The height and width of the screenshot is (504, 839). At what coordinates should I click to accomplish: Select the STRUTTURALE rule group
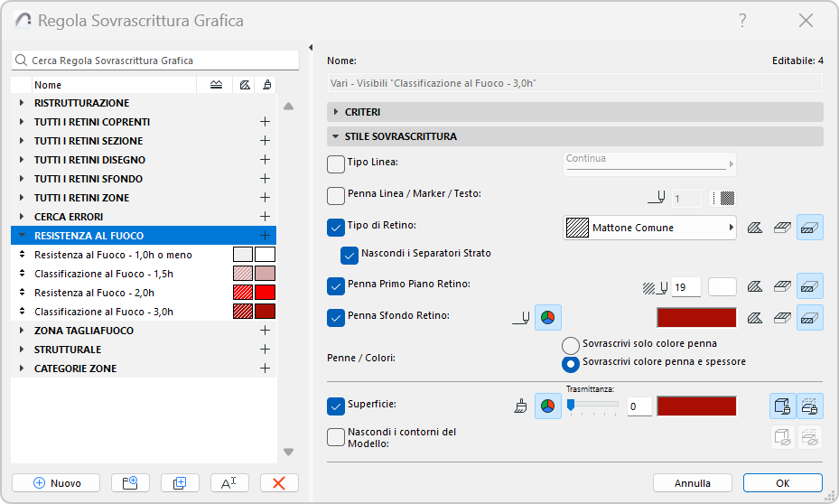click(x=68, y=350)
